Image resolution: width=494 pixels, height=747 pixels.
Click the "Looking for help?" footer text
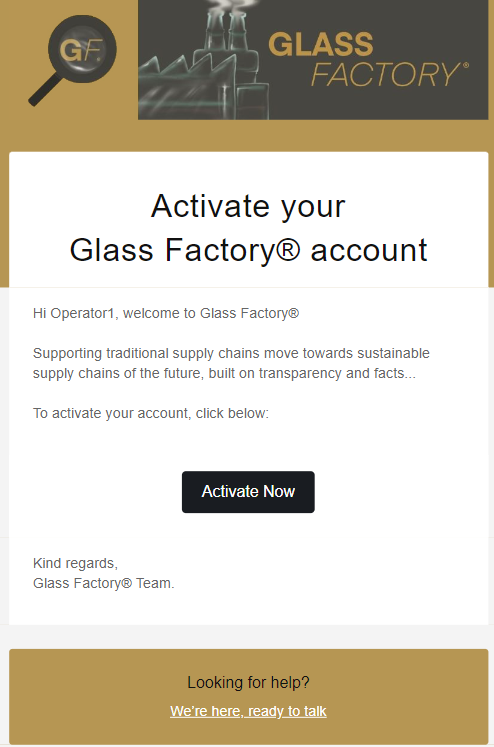(x=248, y=682)
